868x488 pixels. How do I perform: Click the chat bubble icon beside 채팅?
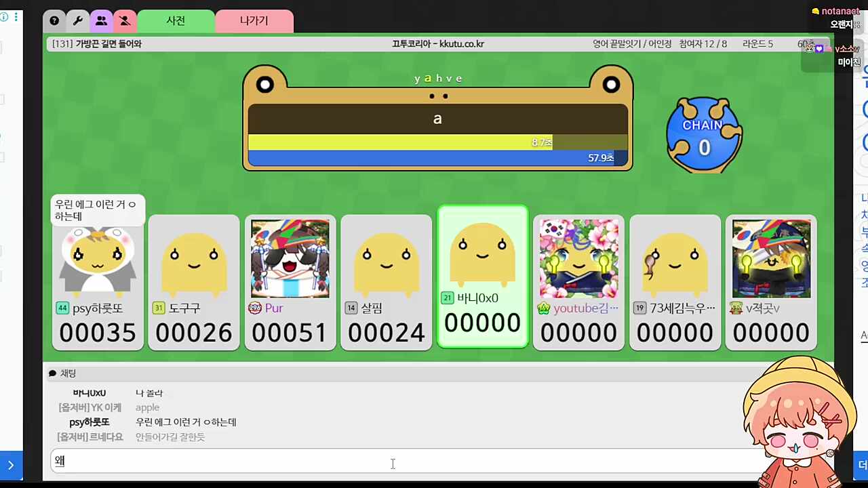tap(52, 373)
